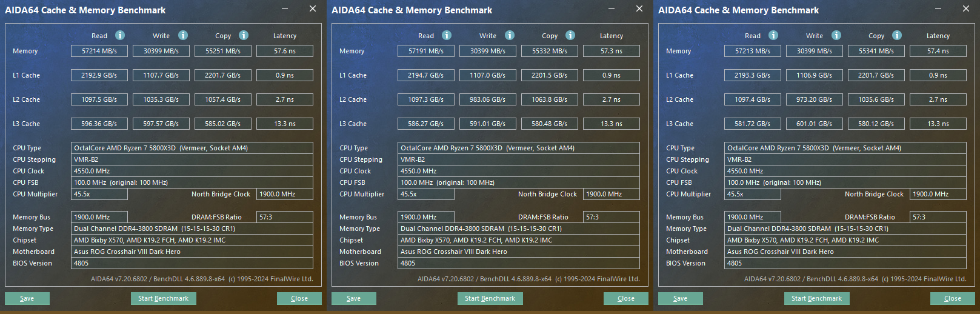Click Close button in window with 57.3 ns latency
The width and height of the screenshot is (980, 314).
[626, 298]
